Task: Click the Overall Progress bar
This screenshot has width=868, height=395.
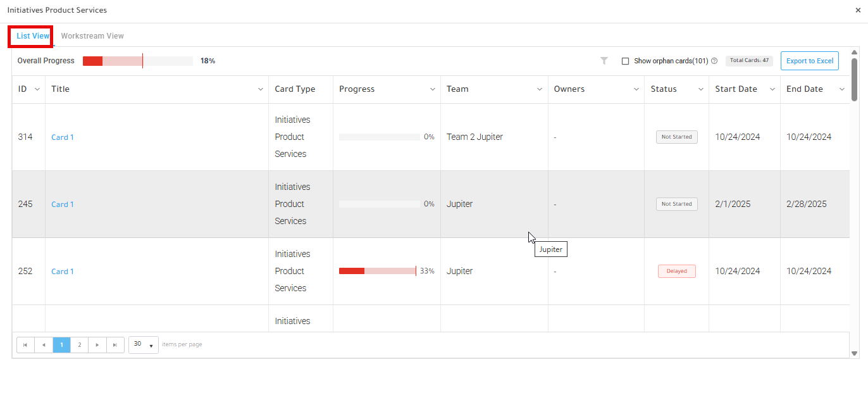Action: pos(138,61)
